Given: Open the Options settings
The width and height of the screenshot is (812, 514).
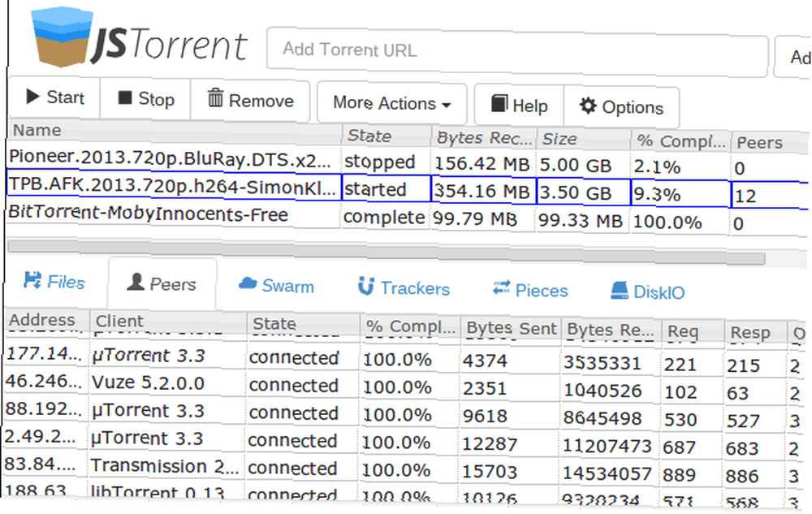Looking at the screenshot, I should (x=621, y=107).
